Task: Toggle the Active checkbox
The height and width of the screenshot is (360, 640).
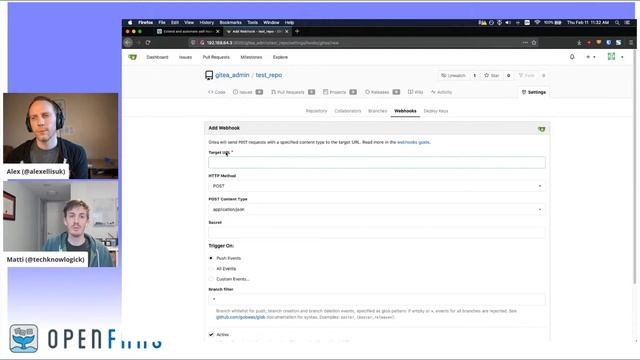Action: point(211,334)
